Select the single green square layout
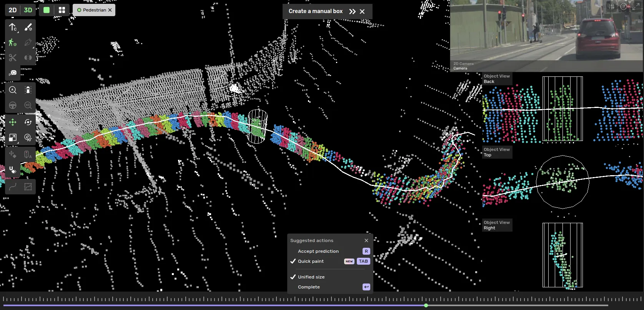The width and height of the screenshot is (644, 310). click(x=47, y=10)
